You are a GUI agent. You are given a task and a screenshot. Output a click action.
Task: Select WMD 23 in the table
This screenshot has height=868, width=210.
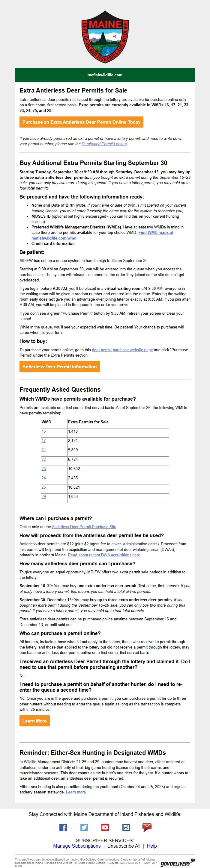(43, 469)
